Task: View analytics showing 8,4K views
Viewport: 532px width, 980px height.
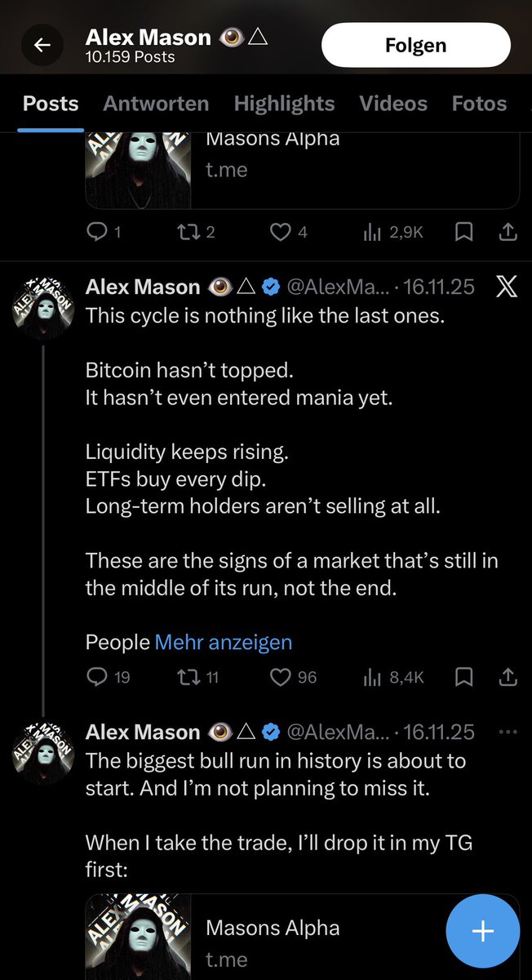Action: click(x=393, y=677)
